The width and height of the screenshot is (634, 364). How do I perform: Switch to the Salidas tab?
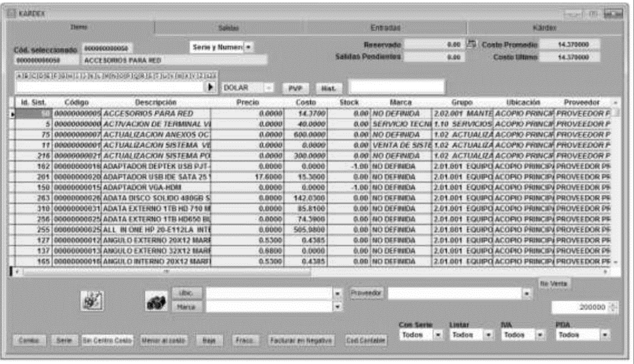click(229, 28)
